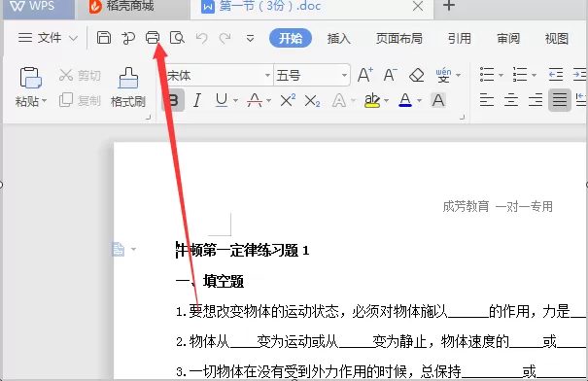This screenshot has width=588, height=381.
Task: Open the font size dropdown (五号)
Action: [344, 75]
